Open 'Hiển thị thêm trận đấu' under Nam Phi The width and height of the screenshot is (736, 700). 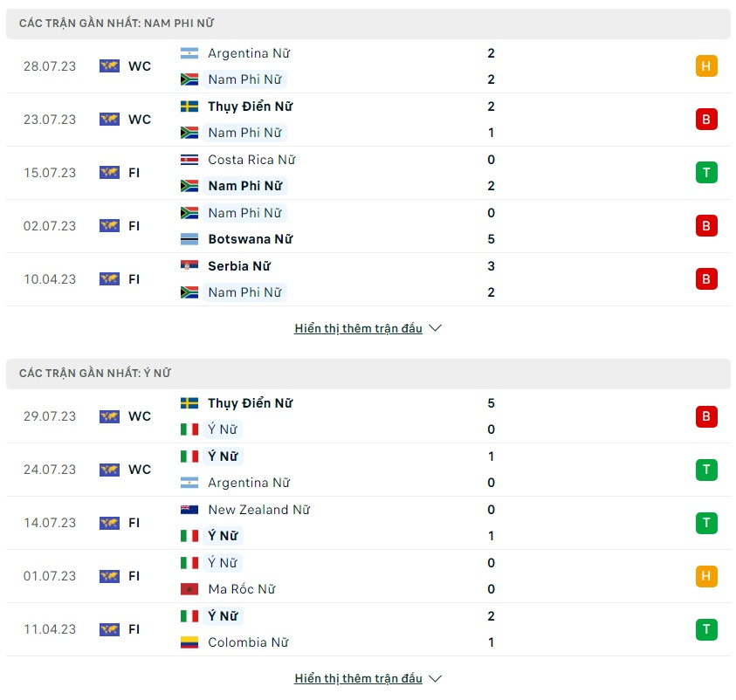pos(358,328)
